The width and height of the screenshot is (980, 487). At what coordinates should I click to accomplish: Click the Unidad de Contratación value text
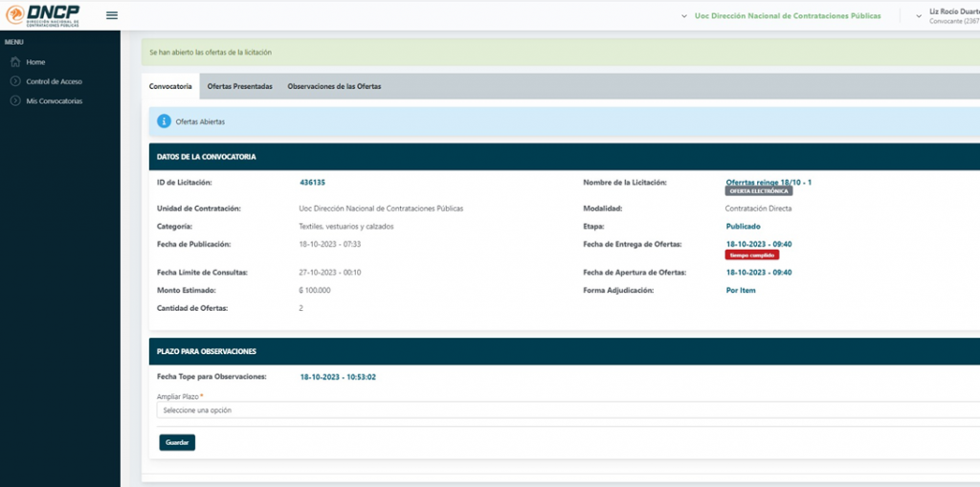[381, 209]
